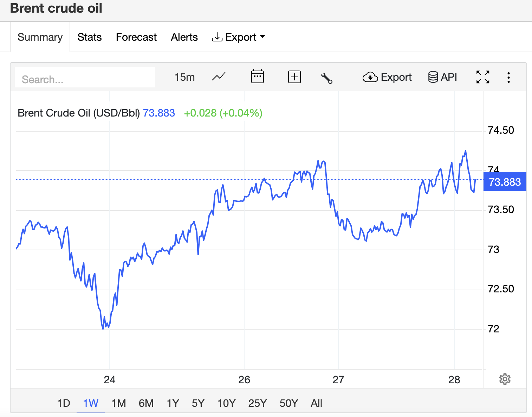Select the 10Y time range

pos(226,403)
